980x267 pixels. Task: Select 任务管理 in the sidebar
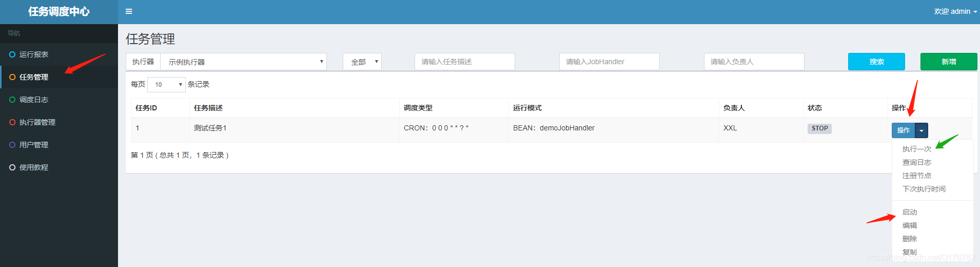(x=59, y=77)
